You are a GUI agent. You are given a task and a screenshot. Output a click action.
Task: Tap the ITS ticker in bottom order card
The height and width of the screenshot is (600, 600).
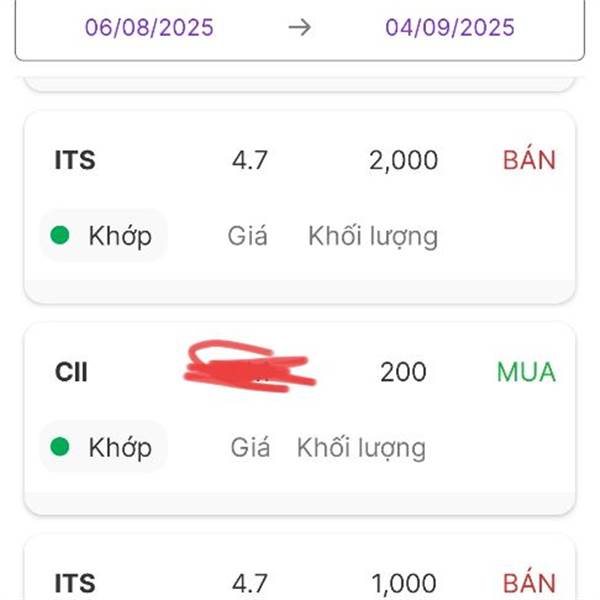(x=75, y=583)
